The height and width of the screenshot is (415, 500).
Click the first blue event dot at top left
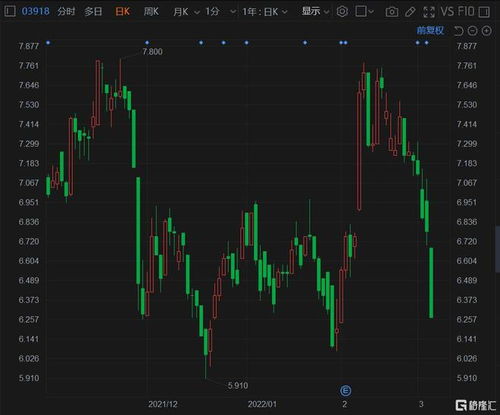pyautogui.click(x=48, y=43)
